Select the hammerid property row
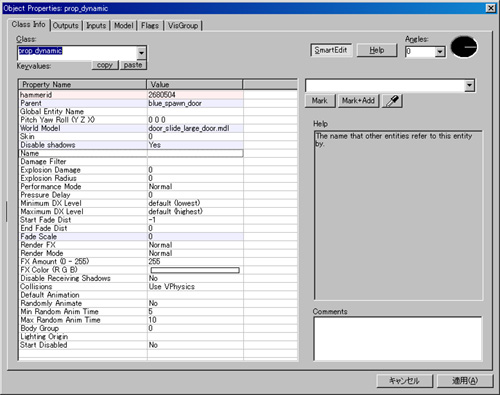500x395 pixels. click(131, 95)
